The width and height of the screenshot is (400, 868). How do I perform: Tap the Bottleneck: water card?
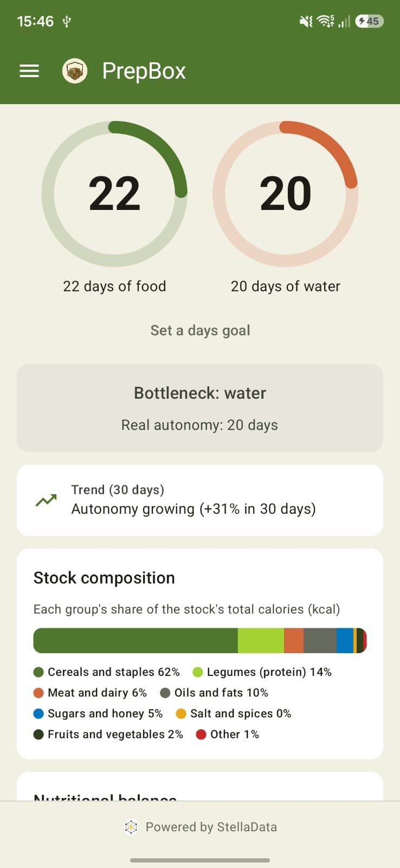pyautogui.click(x=200, y=408)
